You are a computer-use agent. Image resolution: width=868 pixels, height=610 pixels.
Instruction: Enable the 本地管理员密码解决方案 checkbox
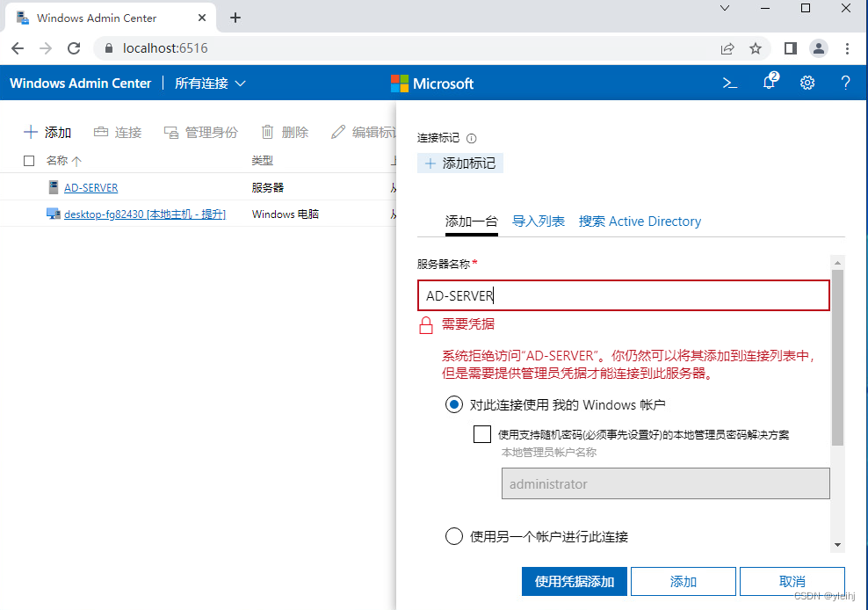point(482,433)
